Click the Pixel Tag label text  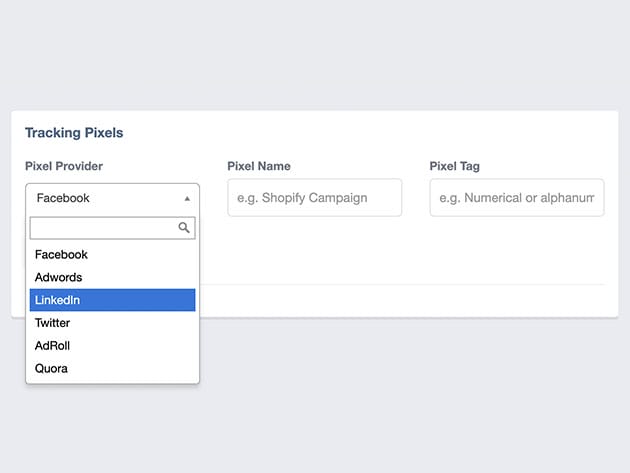[x=455, y=166]
